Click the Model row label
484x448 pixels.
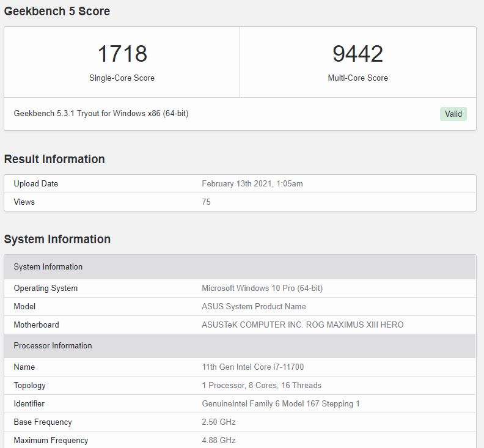coord(24,306)
